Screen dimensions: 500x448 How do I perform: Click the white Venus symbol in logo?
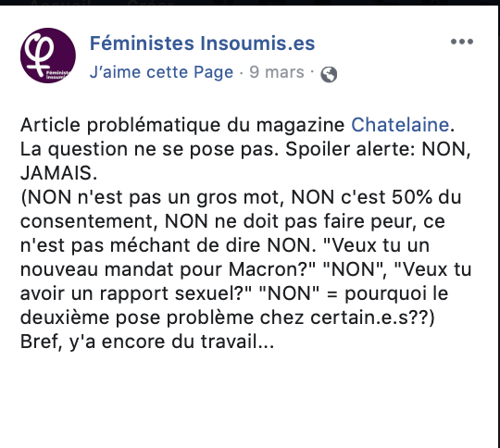pos(40,55)
